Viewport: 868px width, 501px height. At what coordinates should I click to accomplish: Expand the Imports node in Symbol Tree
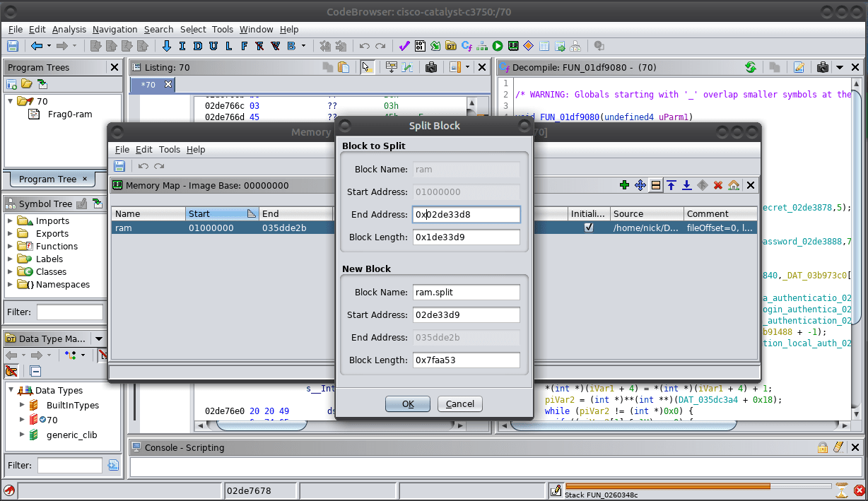pos(11,220)
